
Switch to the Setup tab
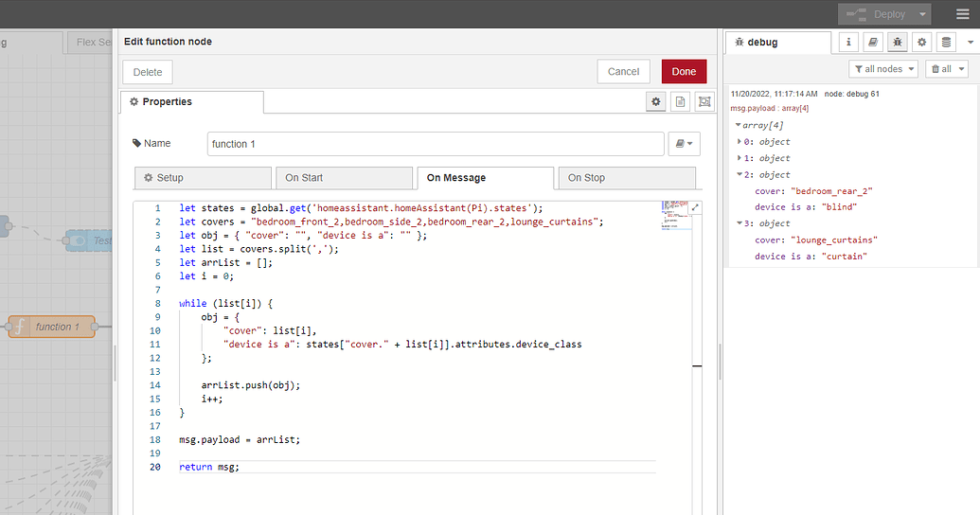coord(203,178)
